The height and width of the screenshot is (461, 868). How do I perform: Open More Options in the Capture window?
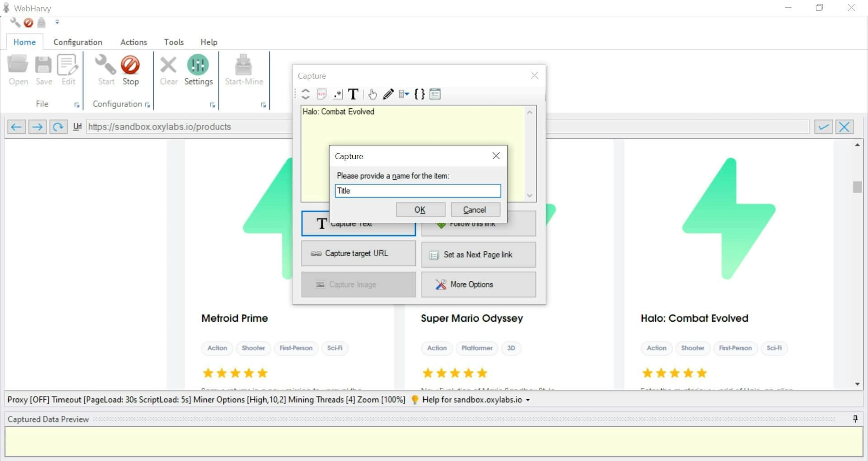click(479, 285)
